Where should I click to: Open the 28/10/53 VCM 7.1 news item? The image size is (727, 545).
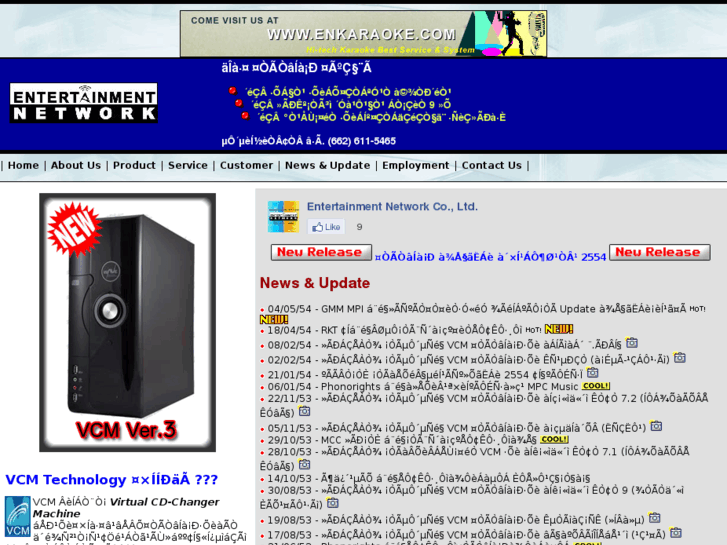tap(474, 458)
